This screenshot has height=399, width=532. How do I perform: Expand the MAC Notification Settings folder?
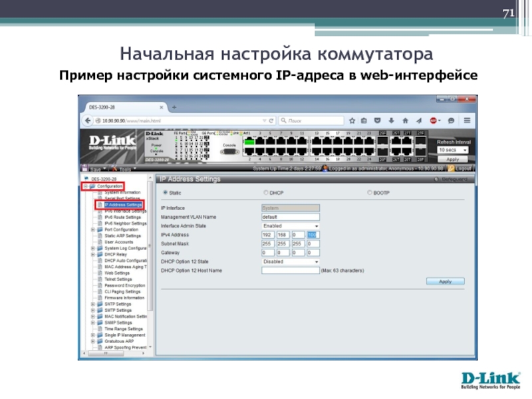click(x=93, y=317)
